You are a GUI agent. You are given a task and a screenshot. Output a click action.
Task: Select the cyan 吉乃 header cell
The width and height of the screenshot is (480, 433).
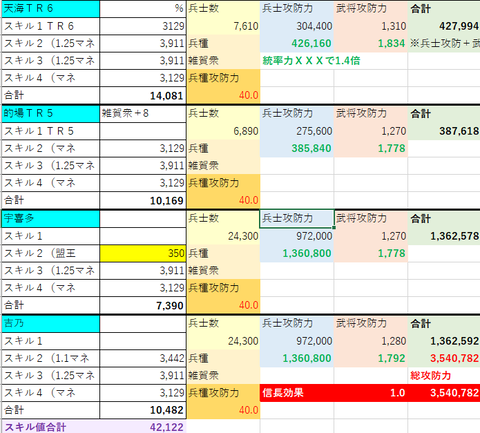click(x=51, y=324)
